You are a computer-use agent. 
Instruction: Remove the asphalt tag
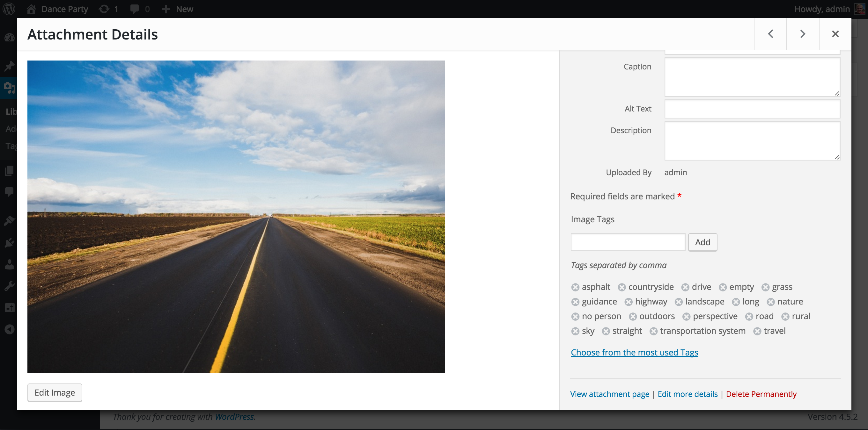pos(575,287)
